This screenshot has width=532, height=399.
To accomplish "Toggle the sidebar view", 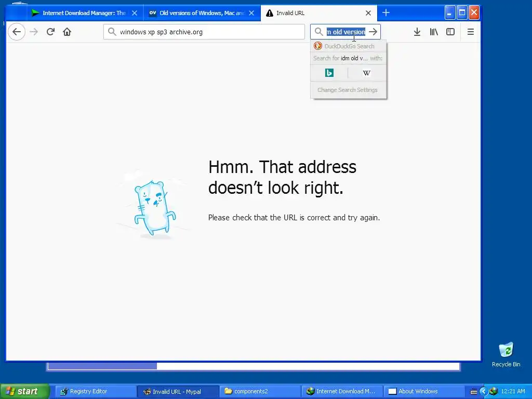I will click(450, 32).
